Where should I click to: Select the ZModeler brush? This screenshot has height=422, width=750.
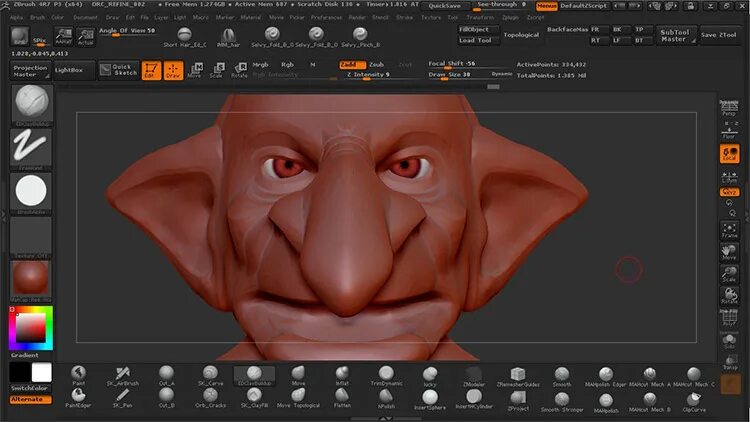pyautogui.click(x=474, y=376)
